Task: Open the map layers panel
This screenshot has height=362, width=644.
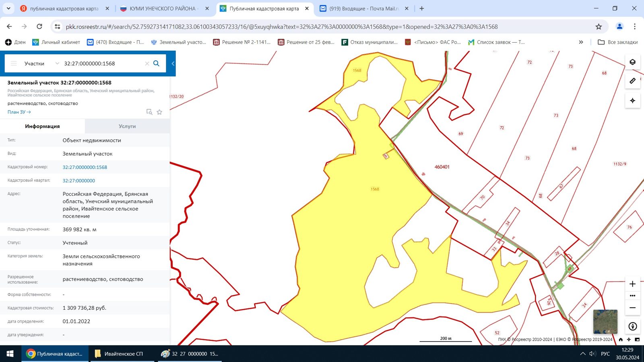Action: point(632,62)
